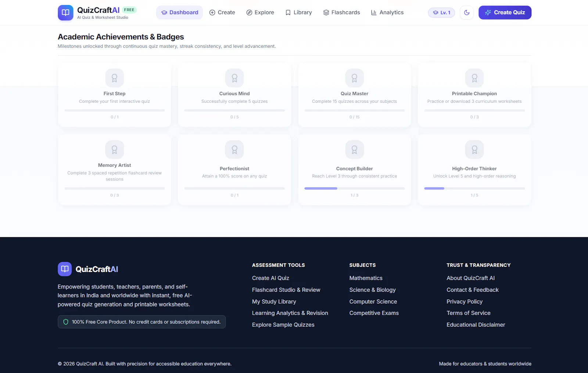Click the High-Order Thinker progress bar
Viewport: 588px width, 373px height.
click(x=474, y=188)
